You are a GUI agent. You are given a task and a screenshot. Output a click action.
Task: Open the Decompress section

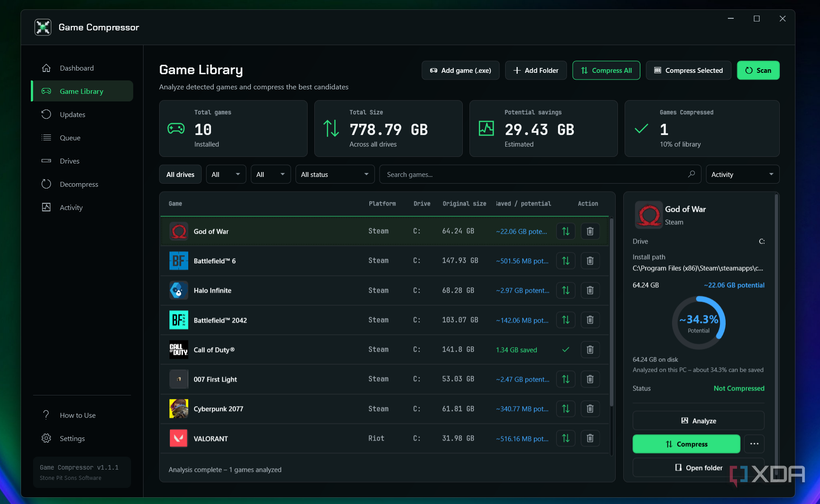coord(82,184)
